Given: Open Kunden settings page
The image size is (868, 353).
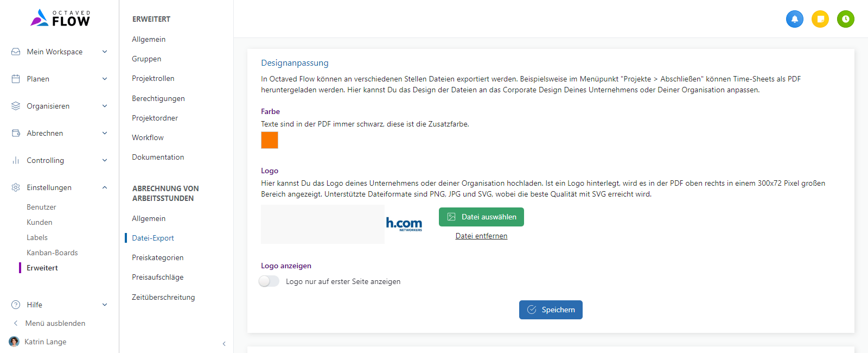Looking at the screenshot, I should (x=40, y=222).
